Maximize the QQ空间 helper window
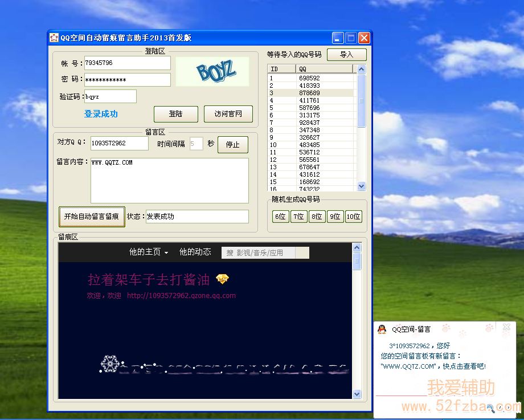This screenshot has width=524, height=420. 351,38
